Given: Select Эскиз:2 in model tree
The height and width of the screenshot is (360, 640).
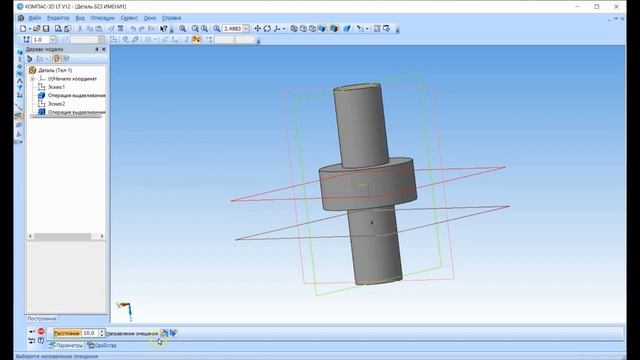Looking at the screenshot, I should point(56,104).
